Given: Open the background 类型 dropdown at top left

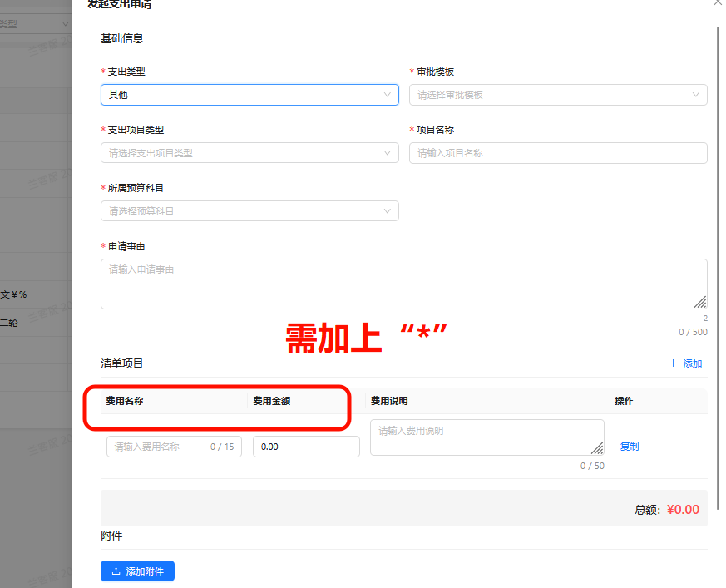Looking at the screenshot, I should tap(35, 25).
